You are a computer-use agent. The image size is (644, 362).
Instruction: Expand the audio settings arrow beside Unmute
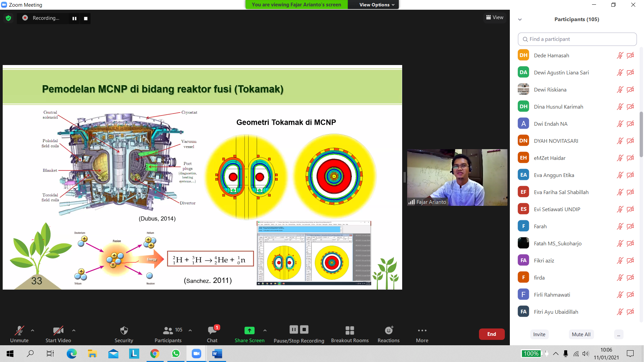(33, 330)
